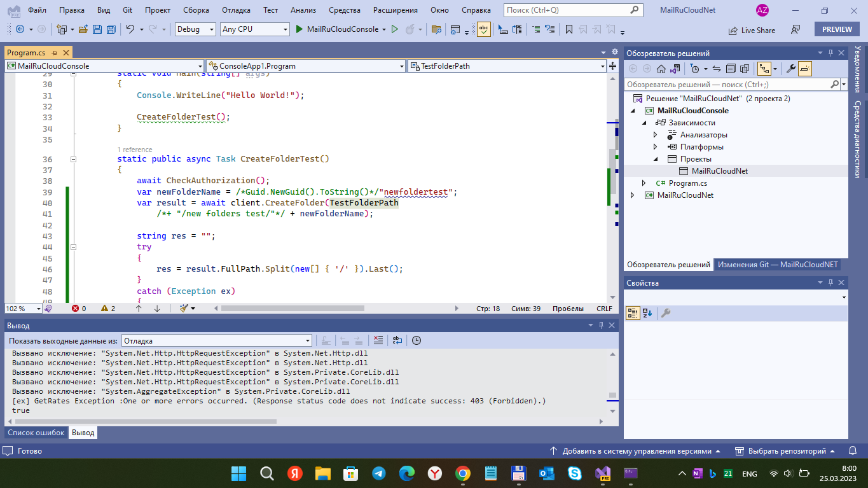Screen dimensions: 868x488
Task: Click Выбрать репозиторий in status bar
Action: pyautogui.click(x=785, y=450)
